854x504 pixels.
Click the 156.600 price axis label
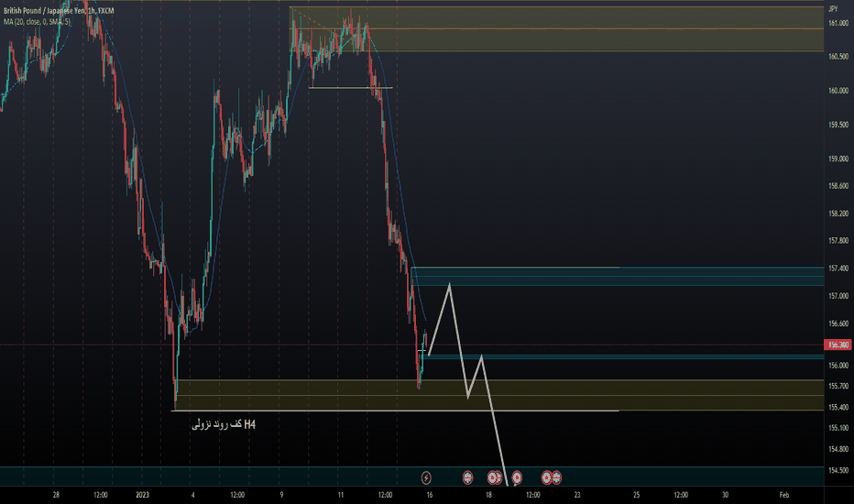pyautogui.click(x=838, y=323)
